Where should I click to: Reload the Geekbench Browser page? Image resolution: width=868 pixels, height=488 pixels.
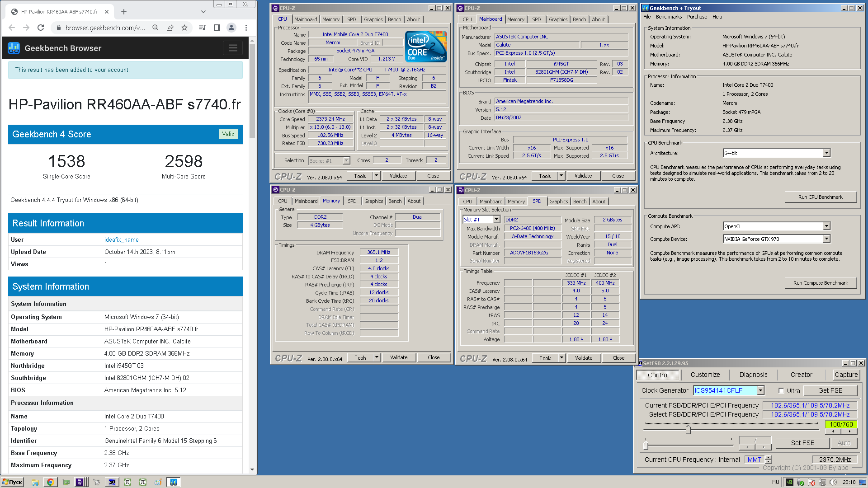(41, 28)
